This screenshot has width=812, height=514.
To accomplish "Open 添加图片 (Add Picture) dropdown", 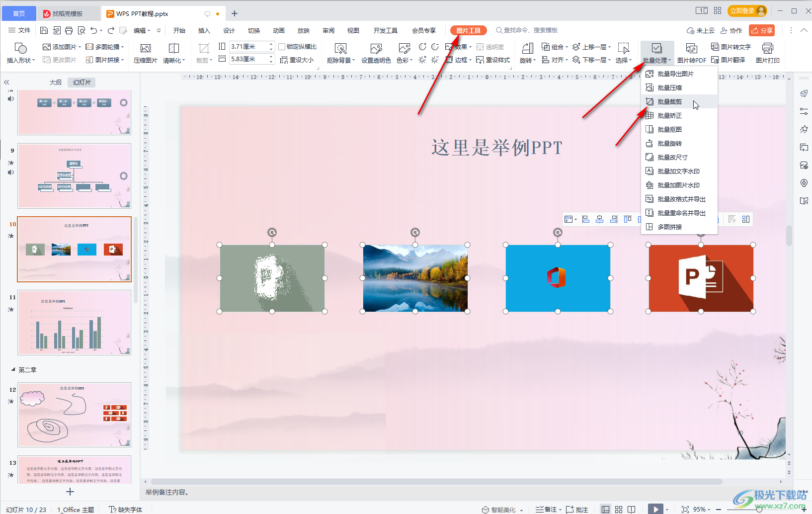I will point(62,47).
